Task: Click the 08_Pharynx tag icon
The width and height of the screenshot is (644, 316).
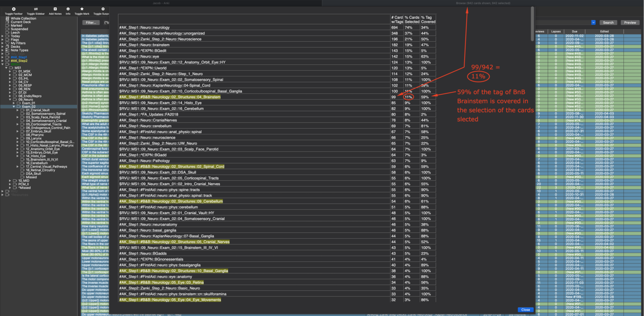Action: (22, 135)
